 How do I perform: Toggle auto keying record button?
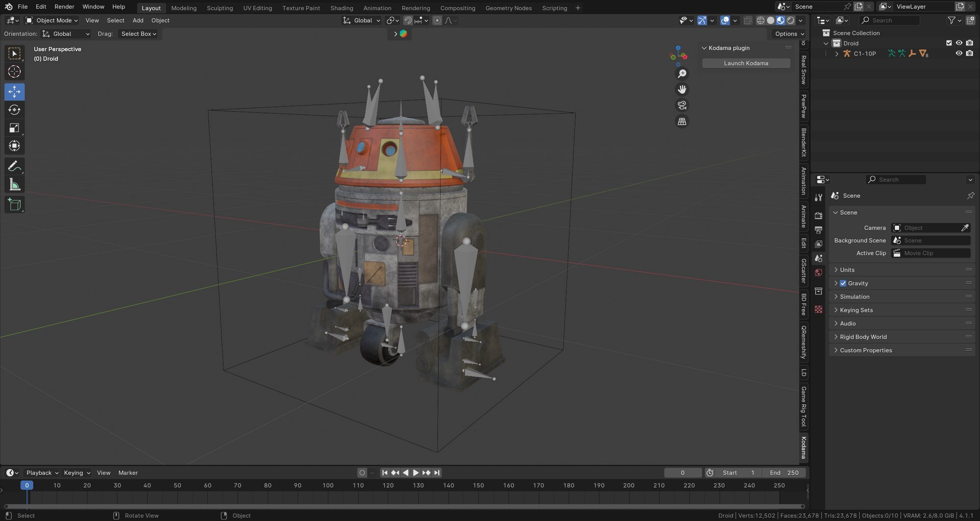[362, 473]
